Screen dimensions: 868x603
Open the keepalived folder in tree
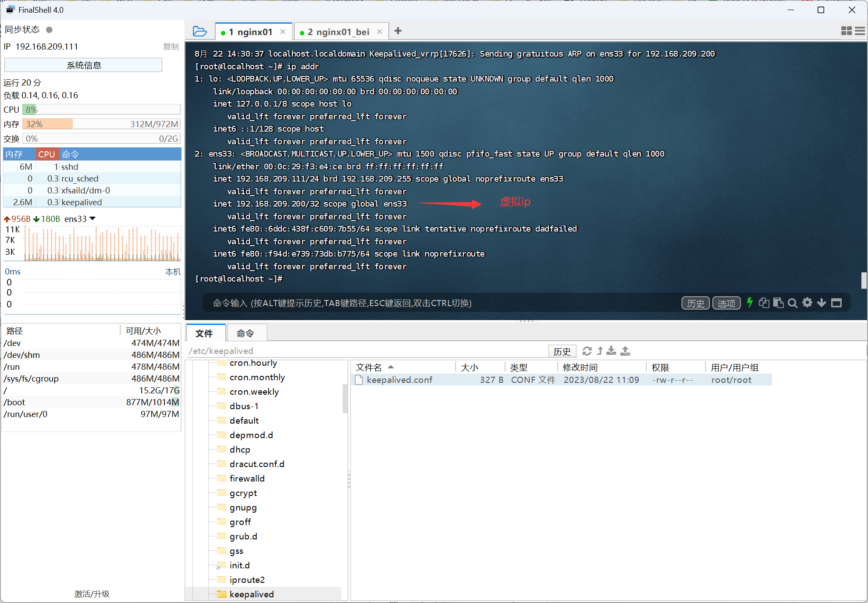click(251, 594)
